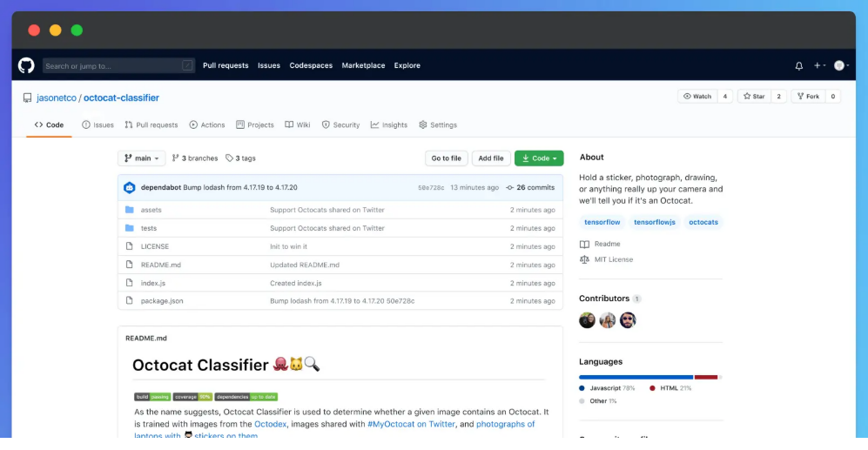Open commit message Bump lodash in header
Image resolution: width=868 pixels, height=450 pixels.
pos(240,188)
